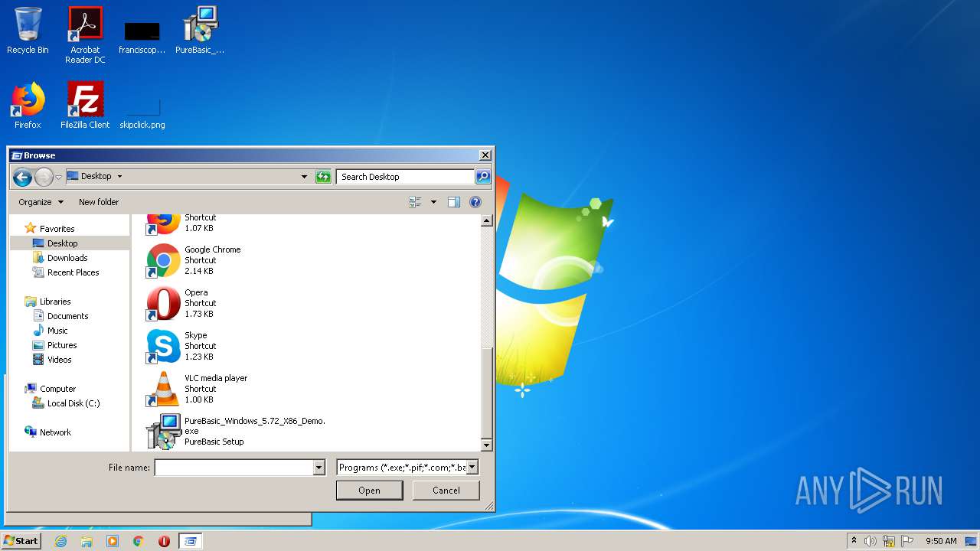Open Internet Explorer from taskbar

pos(60,541)
